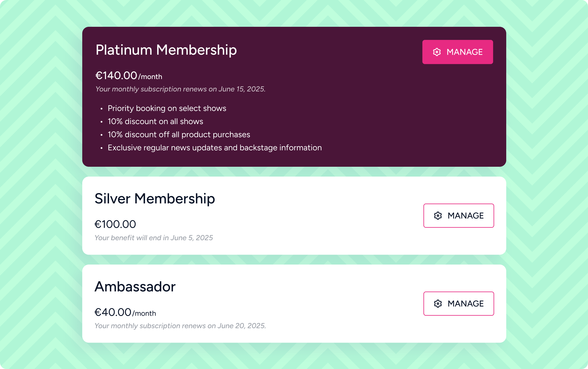Click the Silver Membership title

[154, 199]
